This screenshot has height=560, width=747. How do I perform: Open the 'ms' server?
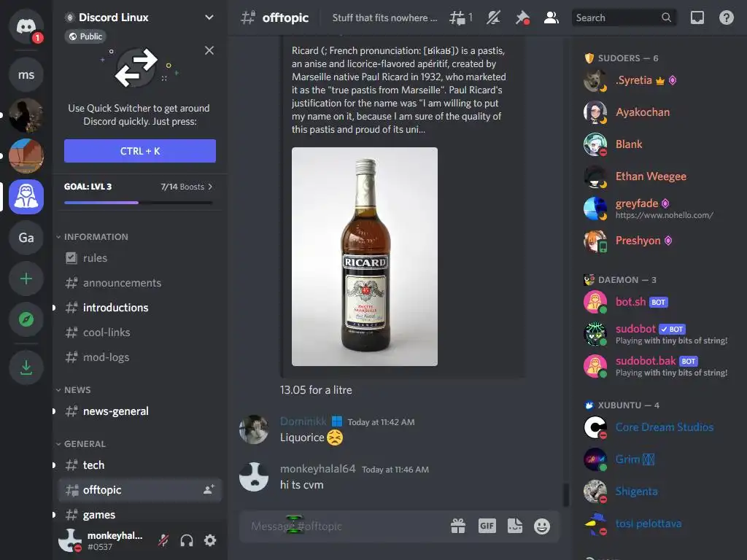pyautogui.click(x=26, y=75)
